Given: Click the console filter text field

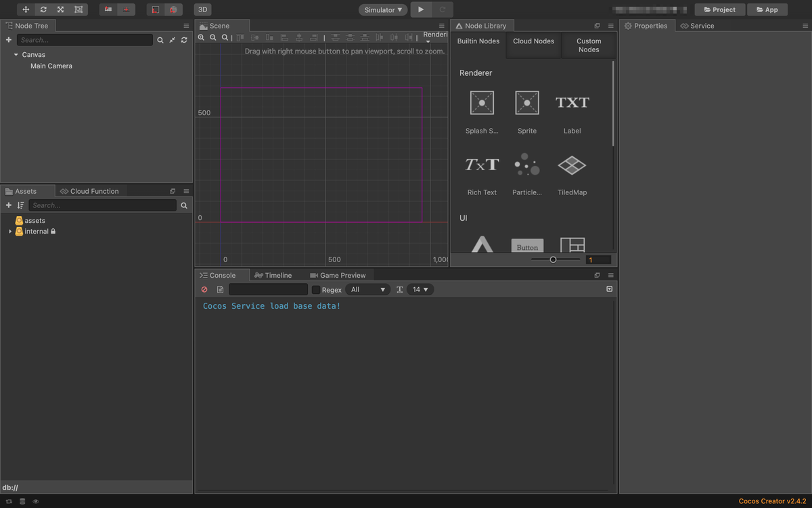Looking at the screenshot, I should click(268, 289).
